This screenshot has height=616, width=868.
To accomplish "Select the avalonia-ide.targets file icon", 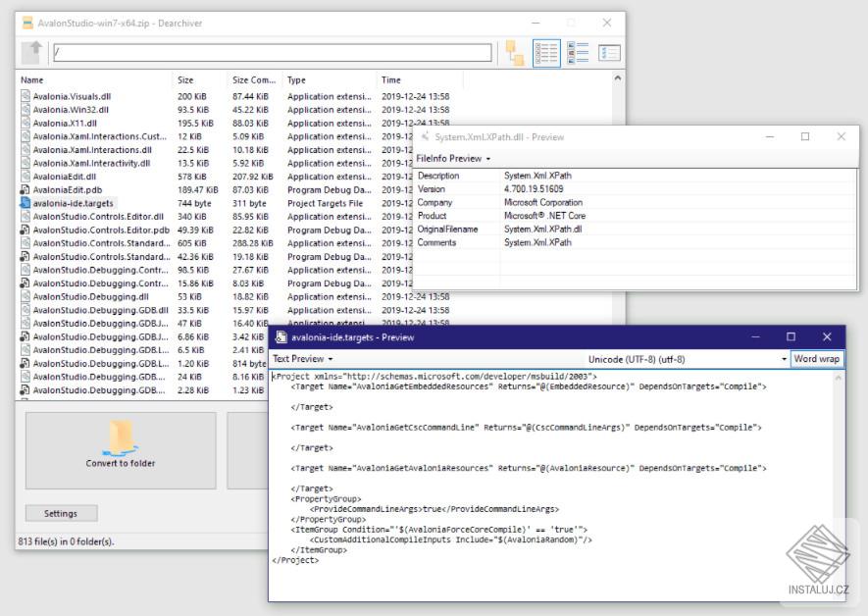I will tap(25, 203).
